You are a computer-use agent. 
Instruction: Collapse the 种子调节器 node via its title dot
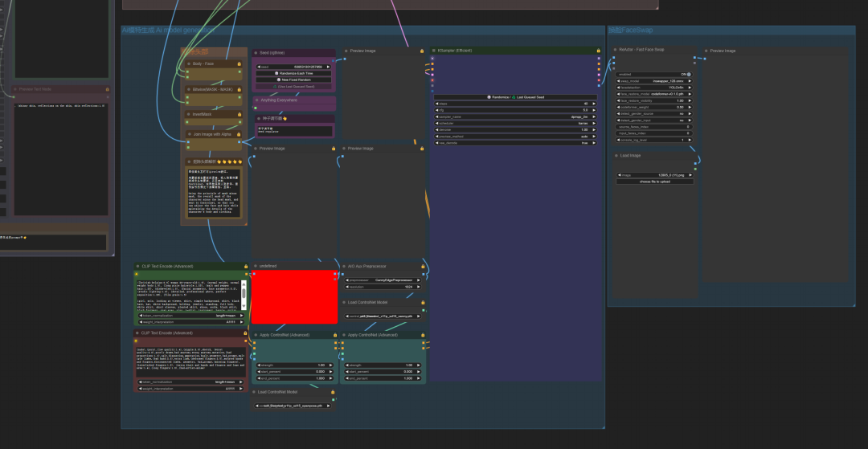[259, 118]
